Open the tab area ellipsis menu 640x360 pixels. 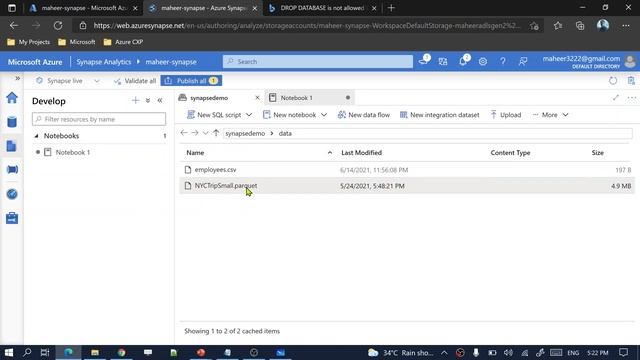pos(631,98)
